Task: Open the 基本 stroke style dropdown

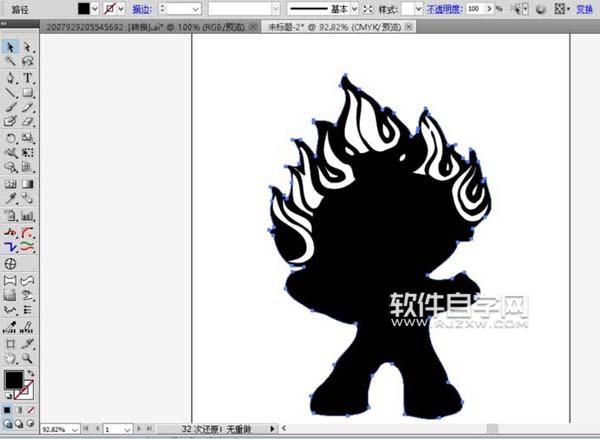Action: 354,8
